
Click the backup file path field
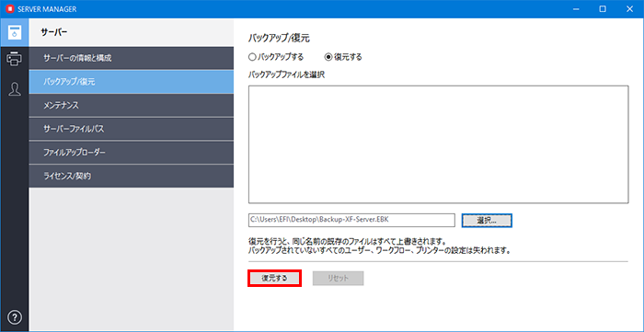[351, 220]
